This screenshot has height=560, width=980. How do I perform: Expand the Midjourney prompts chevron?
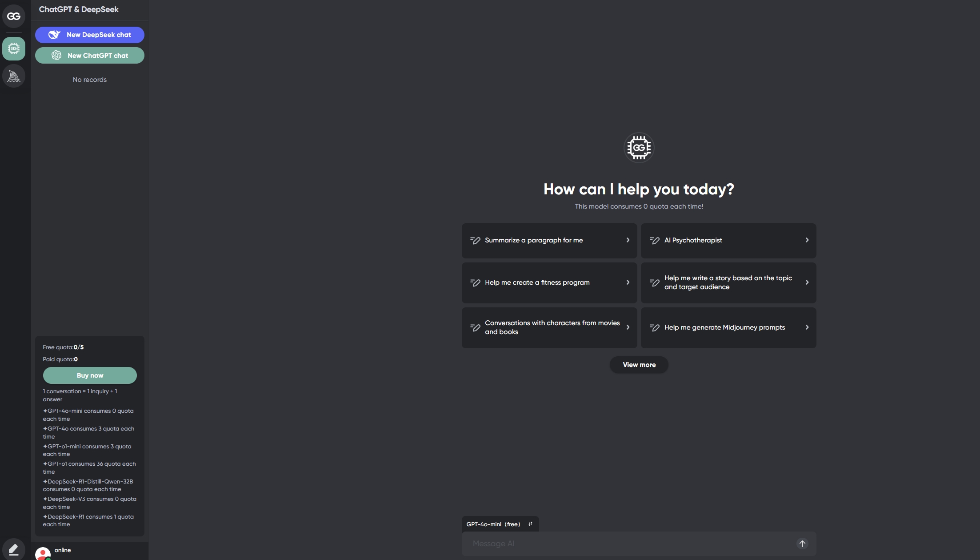(x=807, y=327)
